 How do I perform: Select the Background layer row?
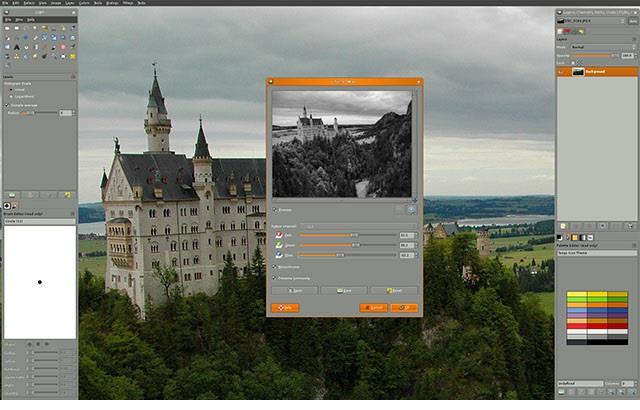click(x=597, y=72)
